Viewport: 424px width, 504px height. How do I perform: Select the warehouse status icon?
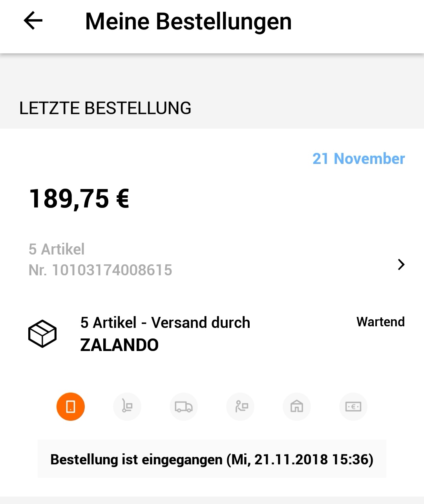pos(297,407)
